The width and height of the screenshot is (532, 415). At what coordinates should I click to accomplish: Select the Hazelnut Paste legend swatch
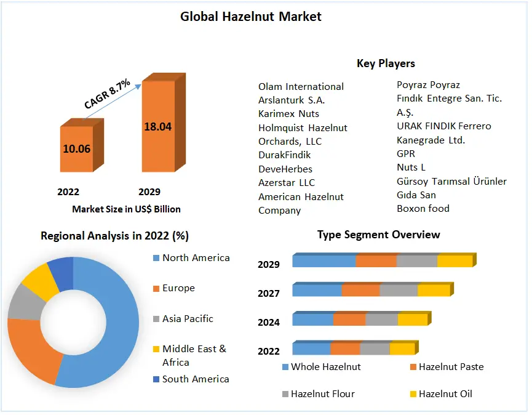click(413, 367)
